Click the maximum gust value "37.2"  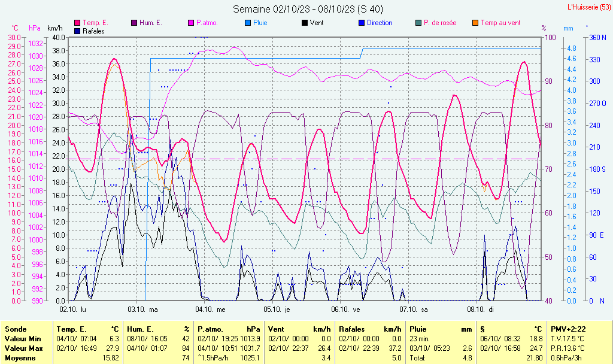(395, 348)
